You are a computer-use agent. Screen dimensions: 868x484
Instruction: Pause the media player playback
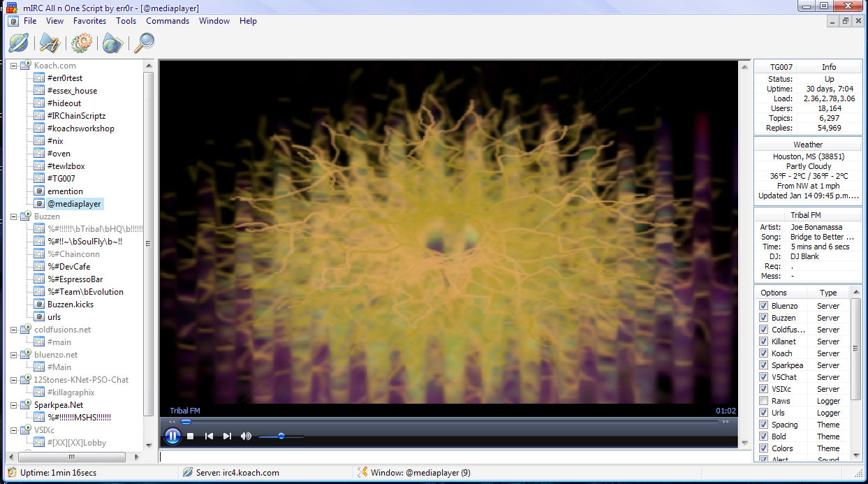(172, 437)
